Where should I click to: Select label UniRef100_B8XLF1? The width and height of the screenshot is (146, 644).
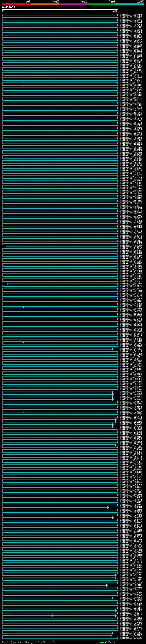(131, 379)
